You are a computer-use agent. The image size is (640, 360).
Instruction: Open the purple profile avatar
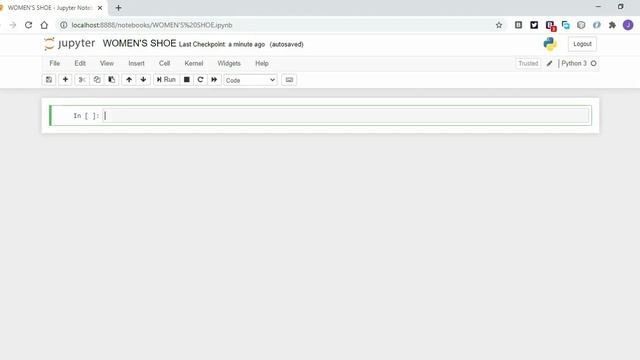point(628,25)
